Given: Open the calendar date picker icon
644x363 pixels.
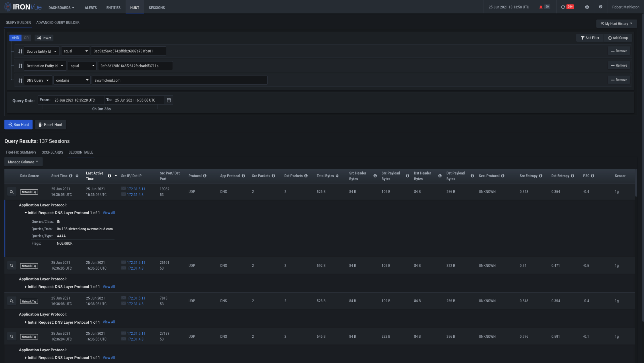Looking at the screenshot, I should pyautogui.click(x=169, y=100).
